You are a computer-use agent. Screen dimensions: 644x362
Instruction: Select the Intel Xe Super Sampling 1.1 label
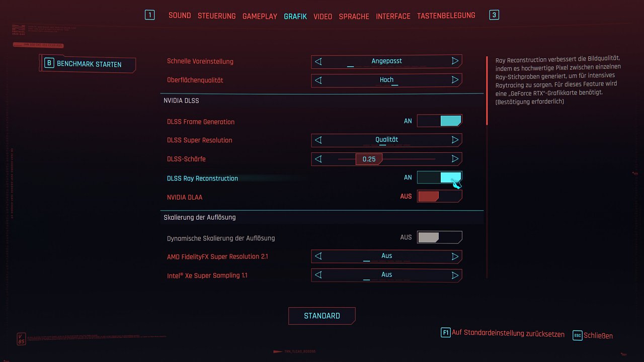[207, 276]
